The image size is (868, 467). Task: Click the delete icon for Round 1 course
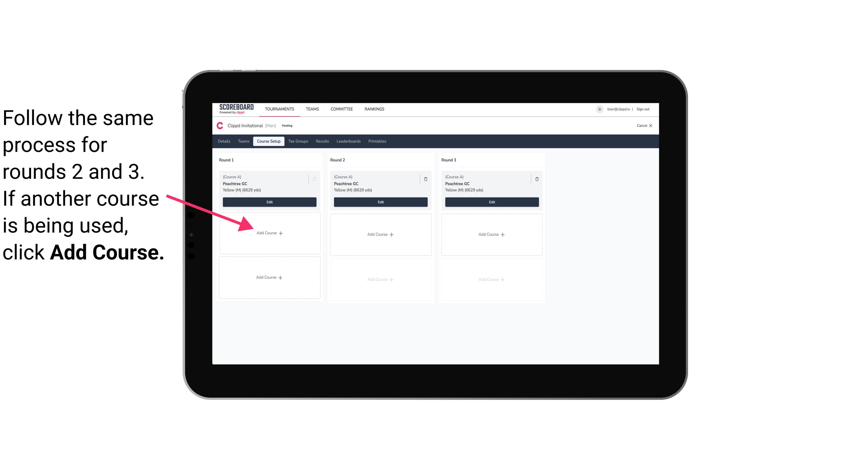(316, 178)
